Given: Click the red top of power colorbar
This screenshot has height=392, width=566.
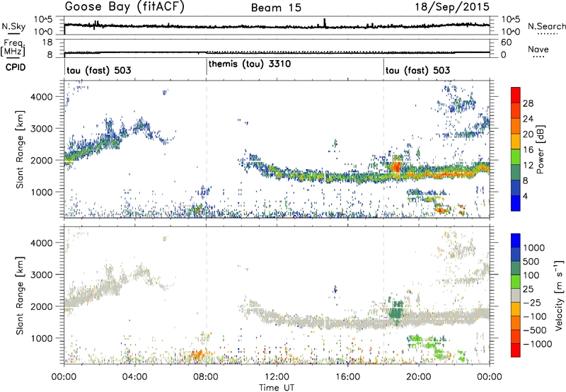Looking at the screenshot, I should click(516, 95).
